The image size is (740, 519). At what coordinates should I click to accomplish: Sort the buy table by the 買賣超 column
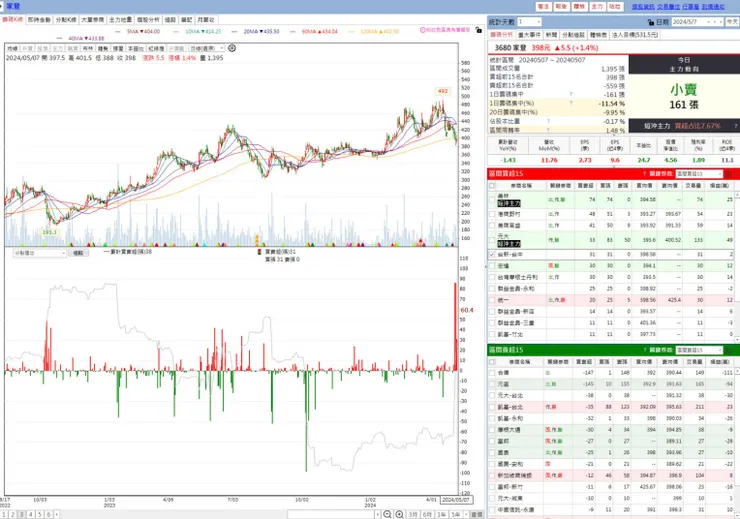pyautogui.click(x=586, y=185)
